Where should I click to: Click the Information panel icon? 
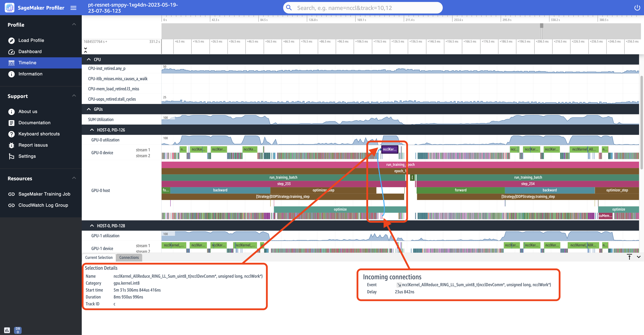(x=12, y=74)
